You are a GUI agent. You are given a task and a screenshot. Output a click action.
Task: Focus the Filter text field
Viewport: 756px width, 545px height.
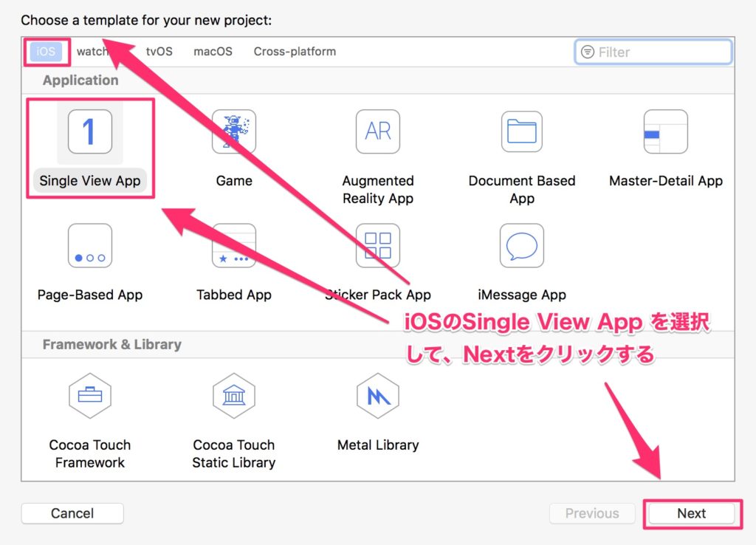point(653,52)
